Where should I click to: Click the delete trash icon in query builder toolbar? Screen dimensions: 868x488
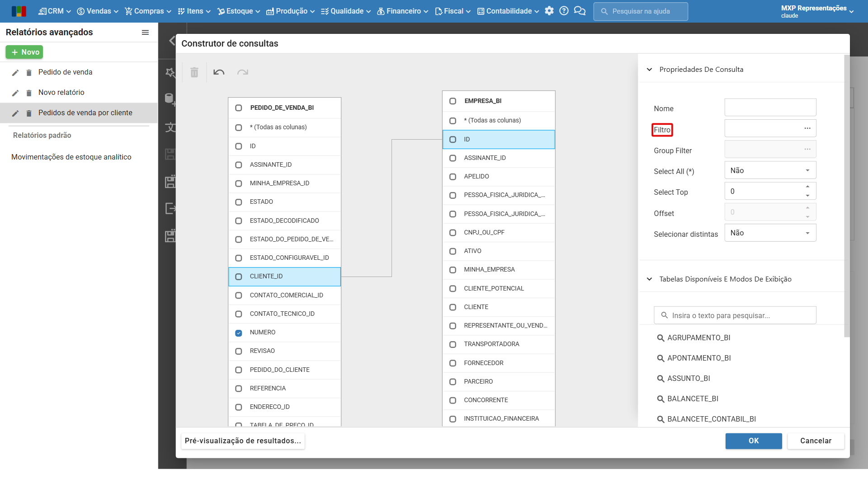tap(194, 72)
